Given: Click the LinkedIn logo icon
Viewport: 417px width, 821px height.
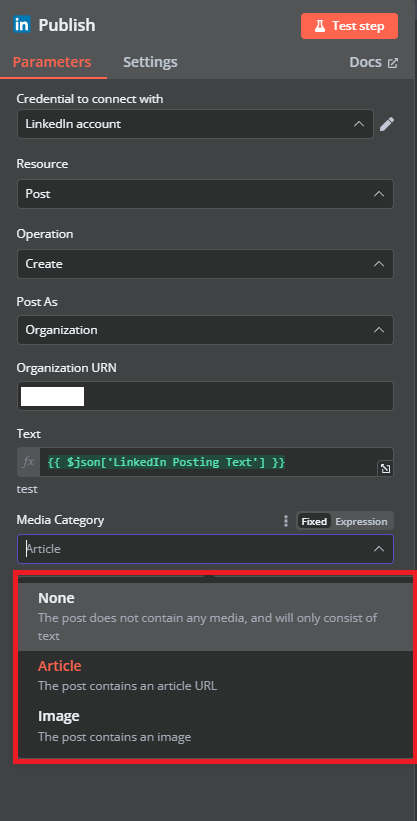Looking at the screenshot, I should (22, 25).
